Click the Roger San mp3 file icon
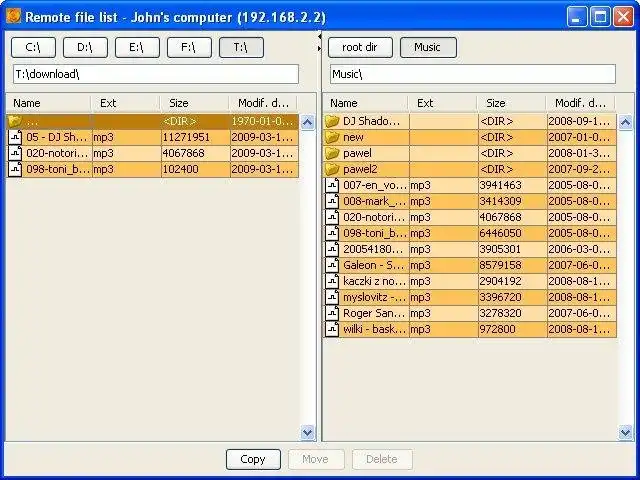The image size is (640, 480). (x=332, y=313)
